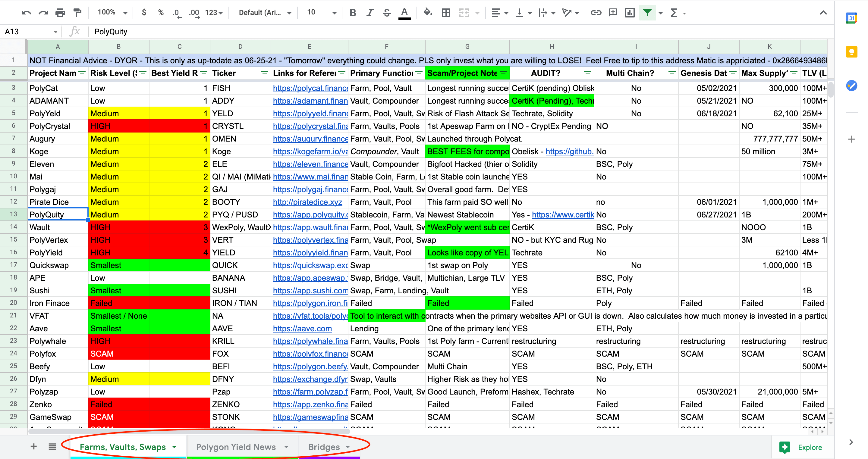Click the Insert link icon
Image resolution: width=868 pixels, height=459 pixels.
tap(596, 12)
